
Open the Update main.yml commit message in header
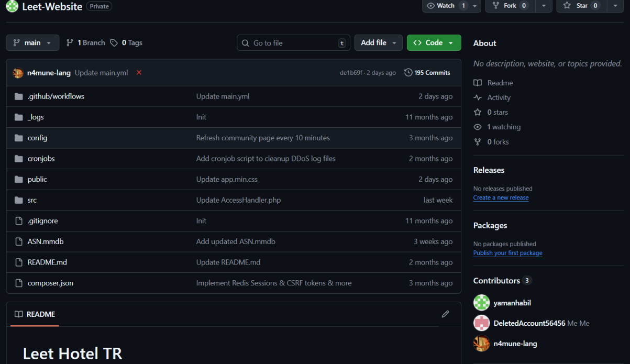click(101, 73)
